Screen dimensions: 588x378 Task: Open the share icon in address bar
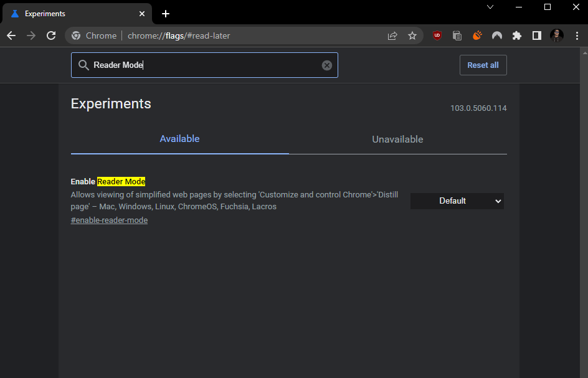click(x=392, y=35)
